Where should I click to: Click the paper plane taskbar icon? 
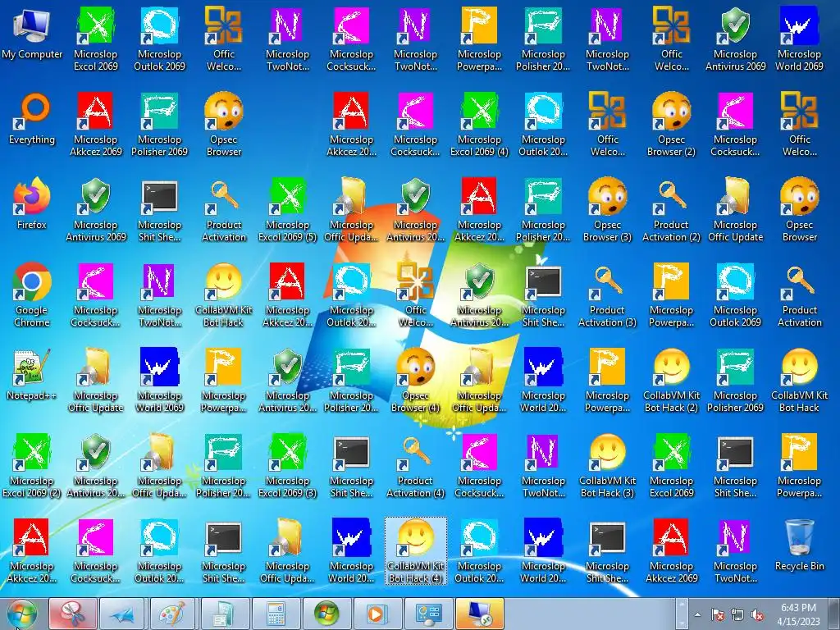point(124,614)
